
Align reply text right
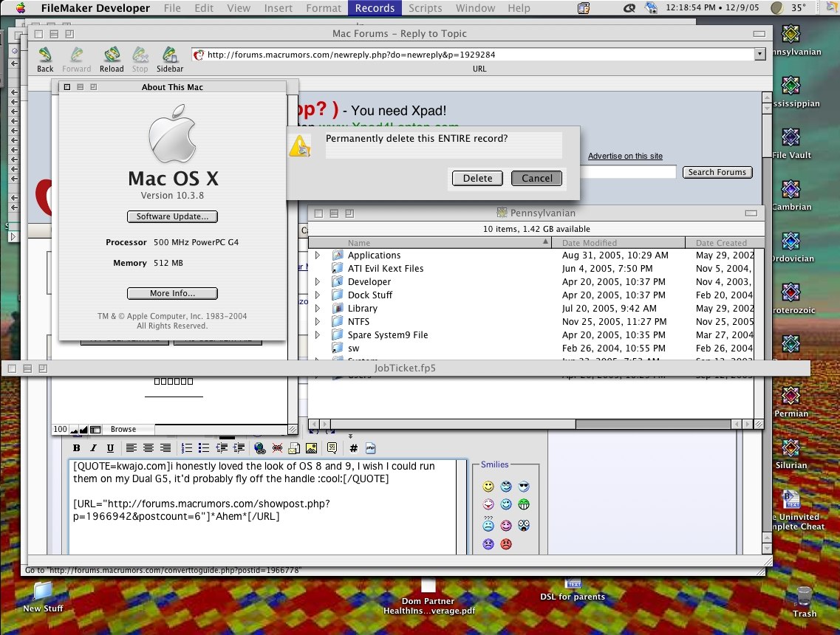pyautogui.click(x=165, y=448)
